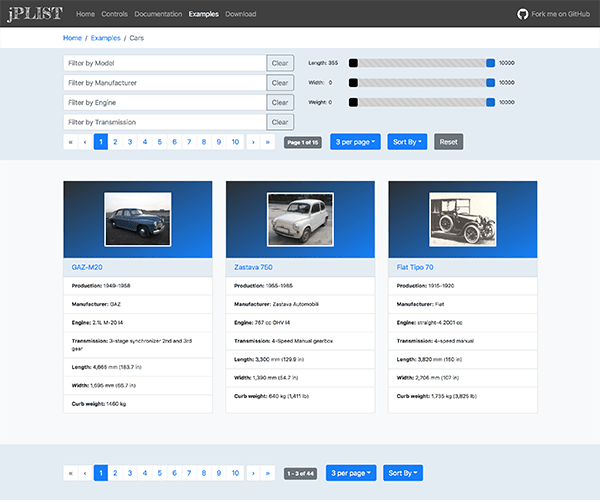Focus the 'Filter by Manufacturer' field
This screenshot has height=500, width=600.
(x=165, y=83)
